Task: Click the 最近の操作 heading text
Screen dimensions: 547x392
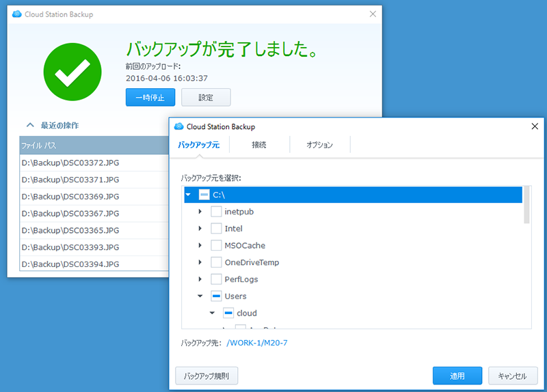Action: [59, 125]
